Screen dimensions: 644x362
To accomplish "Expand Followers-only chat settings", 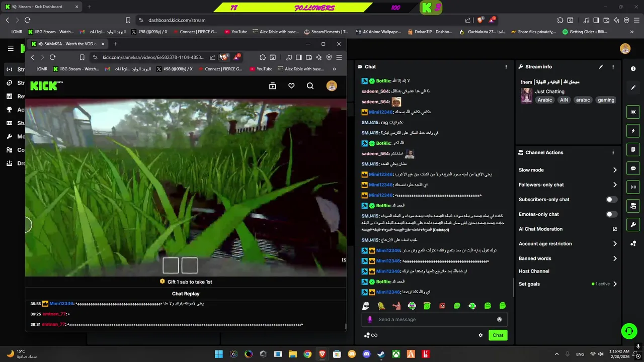I will tap(568, 185).
